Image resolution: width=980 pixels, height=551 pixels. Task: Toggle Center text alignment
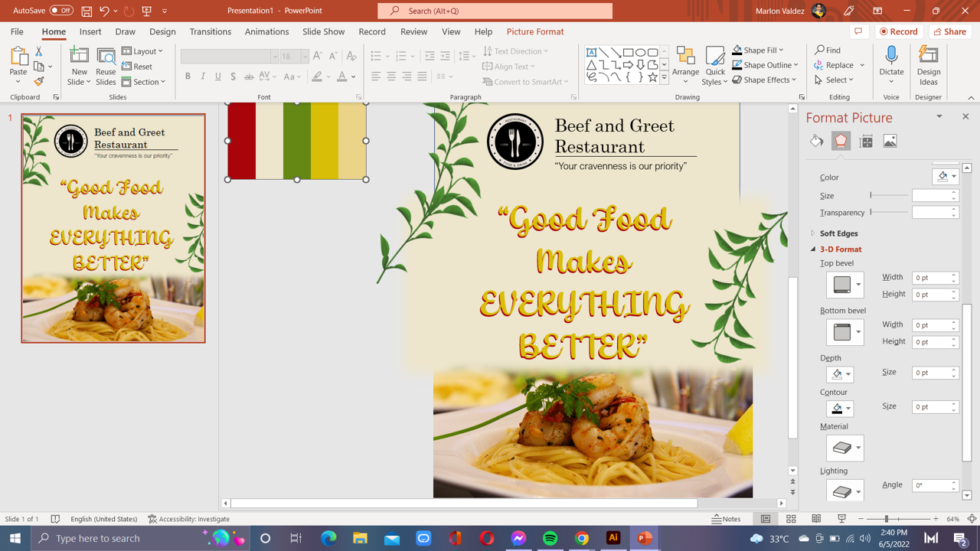pos(391,77)
